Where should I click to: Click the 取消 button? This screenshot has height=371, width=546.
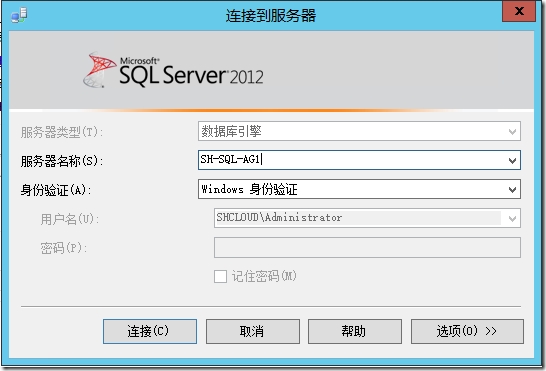coord(253,331)
